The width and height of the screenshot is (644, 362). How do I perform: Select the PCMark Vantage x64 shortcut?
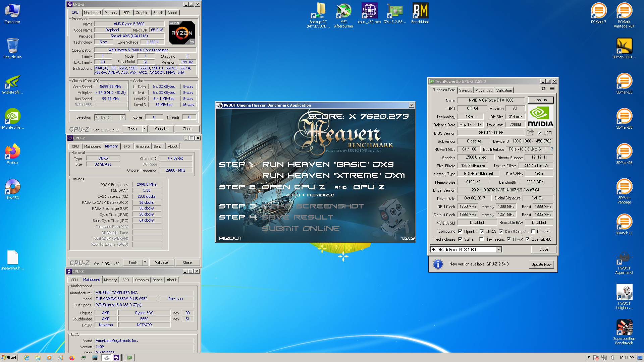624,15
